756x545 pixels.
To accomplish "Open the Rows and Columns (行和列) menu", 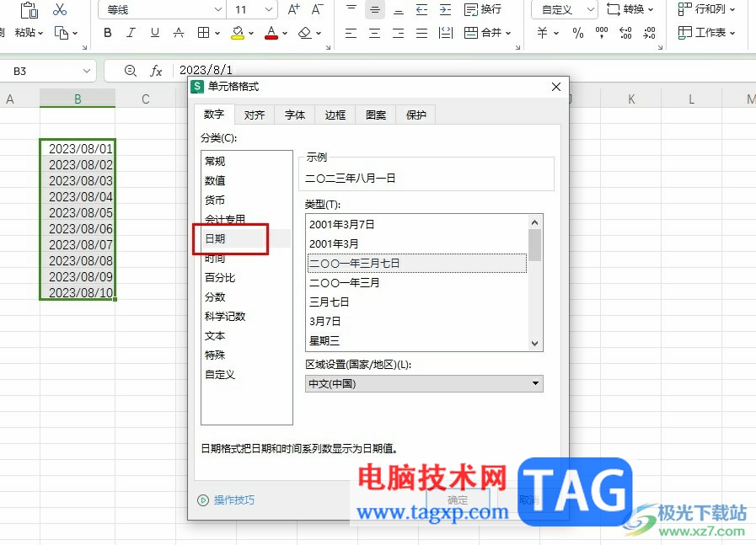I will pos(707,9).
